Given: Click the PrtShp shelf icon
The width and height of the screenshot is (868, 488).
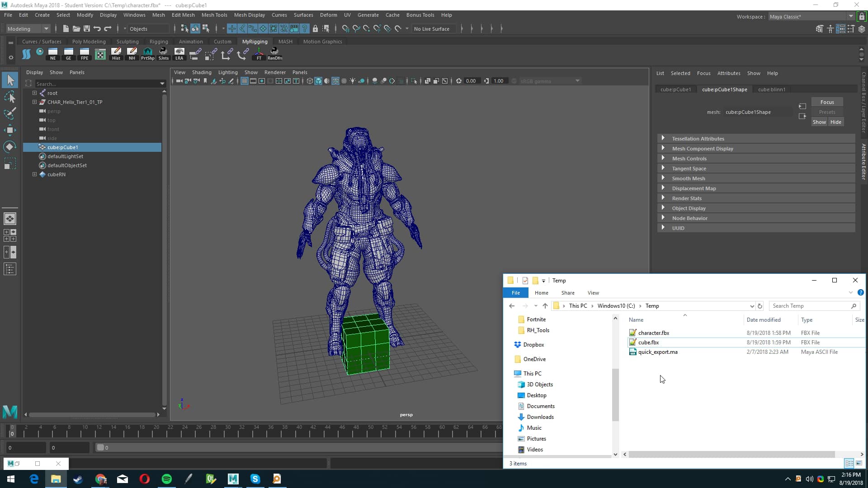Looking at the screenshot, I should tap(148, 53).
